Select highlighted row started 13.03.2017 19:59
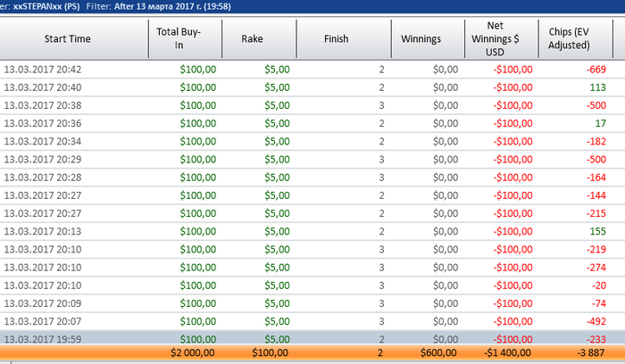The width and height of the screenshot is (625, 364). pyautogui.click(x=312, y=338)
